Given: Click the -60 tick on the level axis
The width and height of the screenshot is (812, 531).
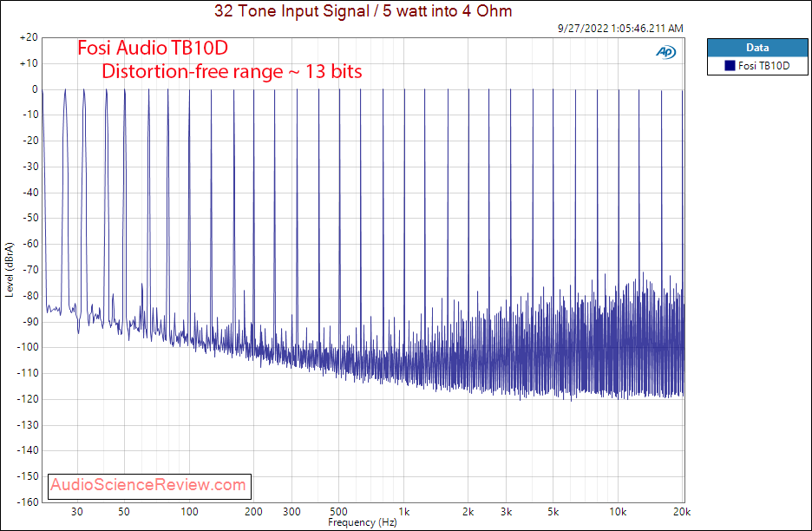Looking at the screenshot, I should (30, 244).
